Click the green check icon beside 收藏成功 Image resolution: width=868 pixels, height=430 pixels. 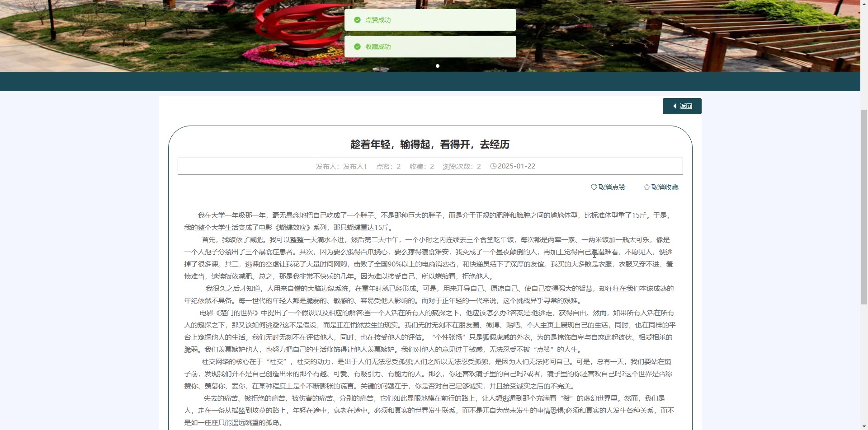(357, 47)
